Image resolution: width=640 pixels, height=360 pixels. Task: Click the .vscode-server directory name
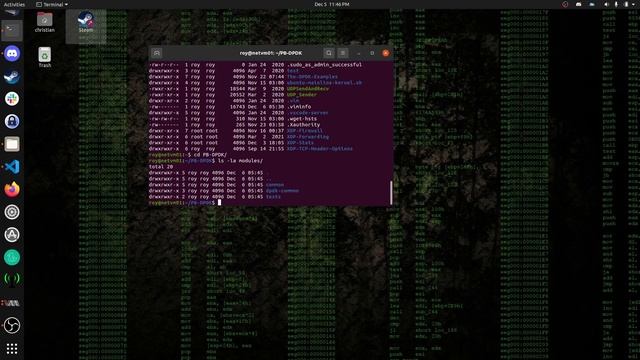tap(307, 113)
